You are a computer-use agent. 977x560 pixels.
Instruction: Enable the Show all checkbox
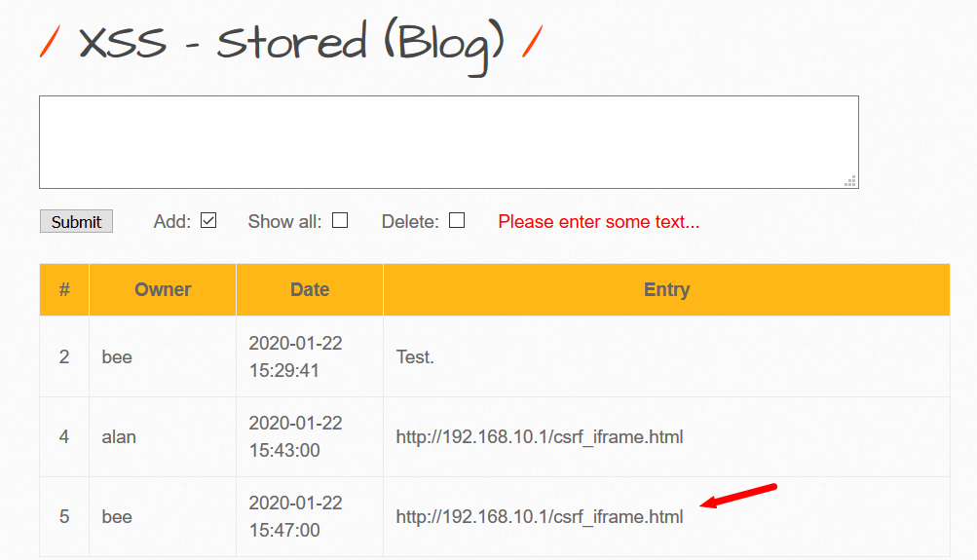340,221
